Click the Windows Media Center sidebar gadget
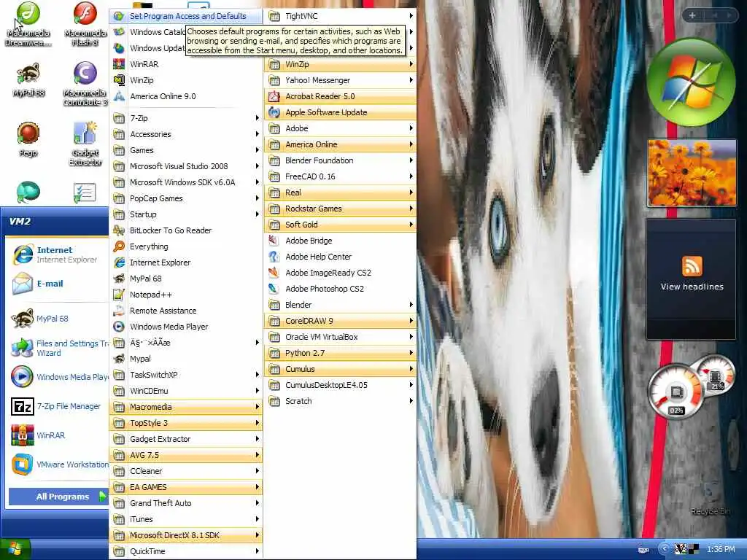The height and width of the screenshot is (560, 747). (x=692, y=82)
